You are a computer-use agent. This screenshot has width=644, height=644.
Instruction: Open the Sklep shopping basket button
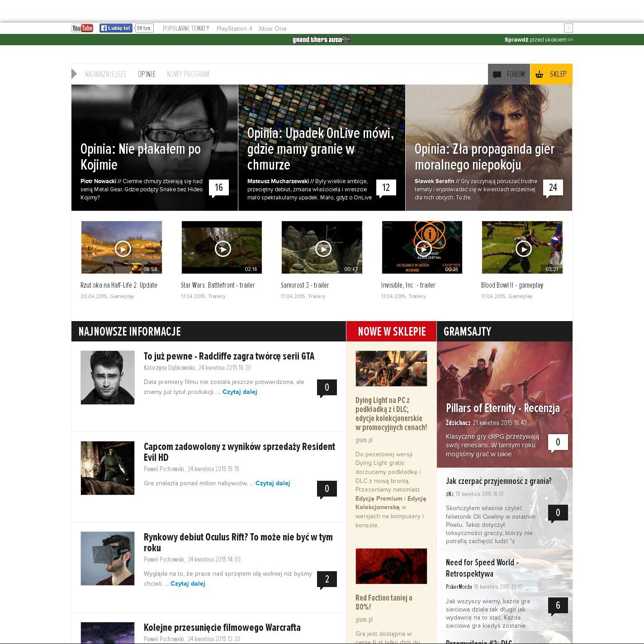pyautogui.click(x=551, y=74)
